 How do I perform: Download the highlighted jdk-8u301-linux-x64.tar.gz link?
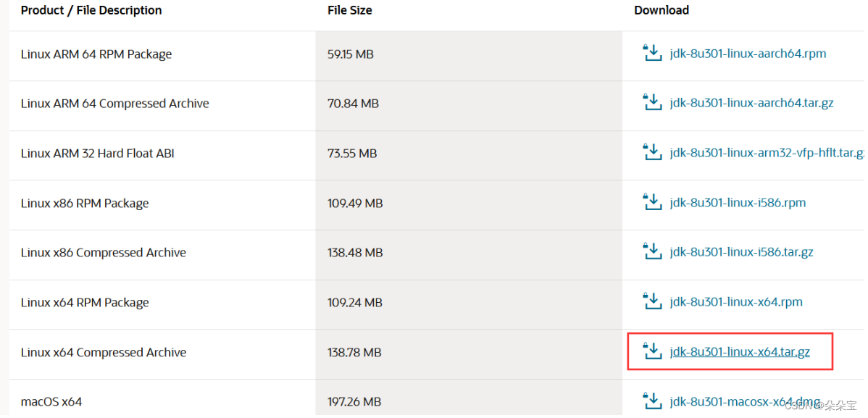(740, 352)
